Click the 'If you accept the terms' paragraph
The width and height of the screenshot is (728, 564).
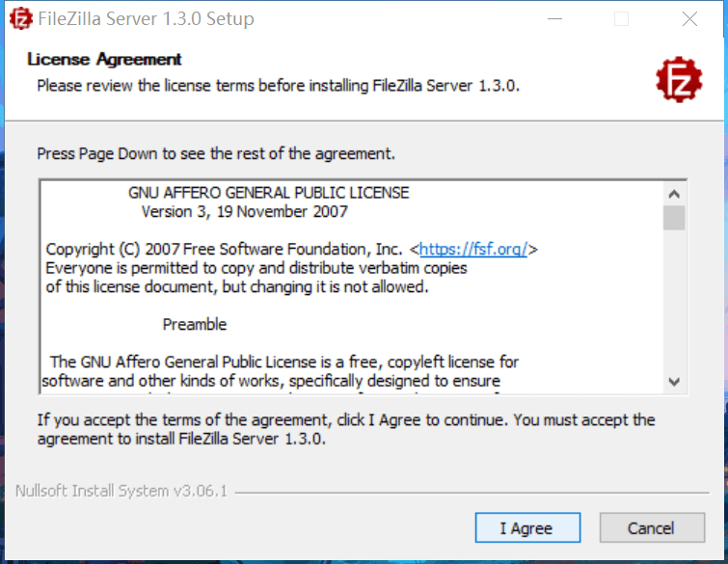[346, 429]
